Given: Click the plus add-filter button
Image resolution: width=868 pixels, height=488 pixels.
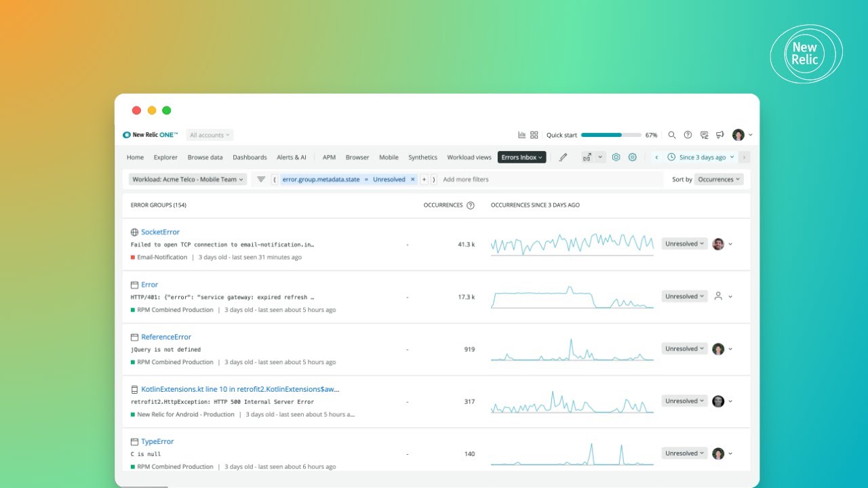Looking at the screenshot, I should [x=425, y=180].
